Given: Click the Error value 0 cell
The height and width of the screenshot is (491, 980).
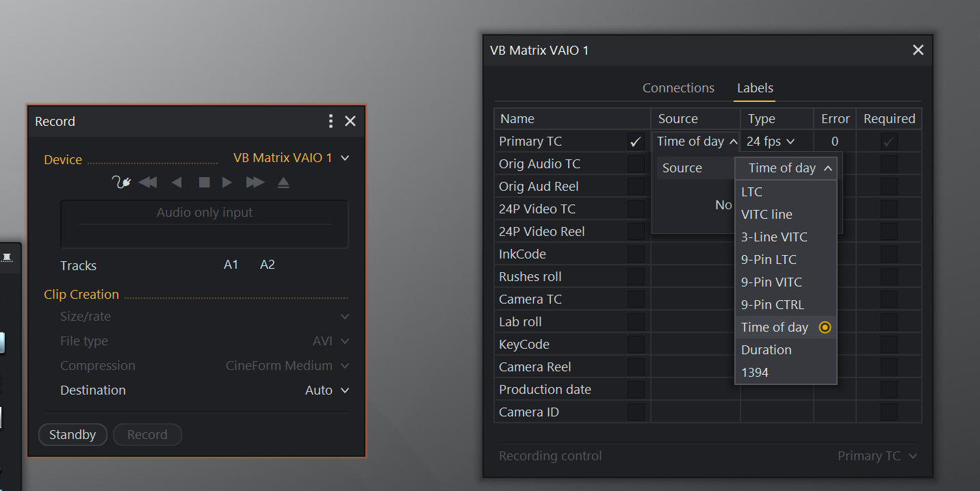Looking at the screenshot, I should click(835, 142).
